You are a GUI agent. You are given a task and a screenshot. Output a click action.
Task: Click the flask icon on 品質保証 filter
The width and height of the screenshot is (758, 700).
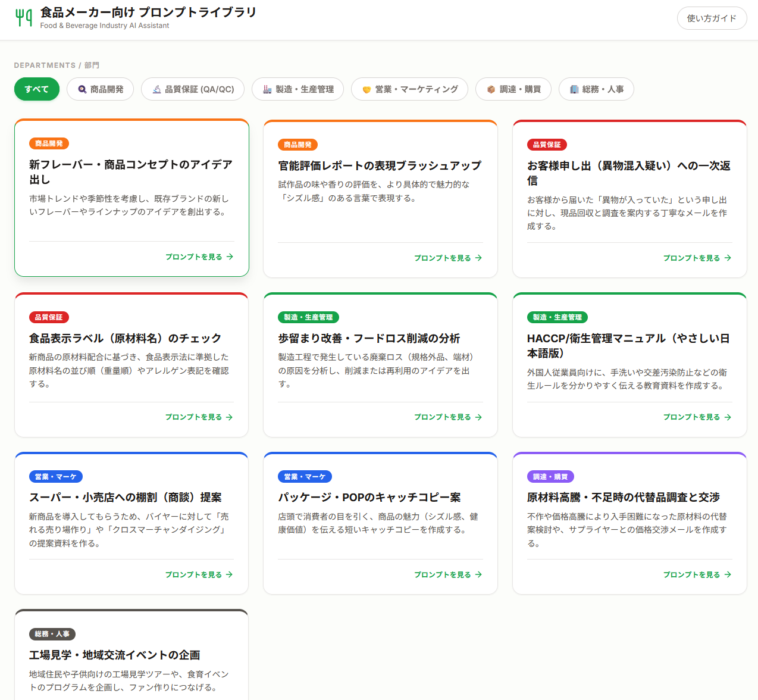156,89
